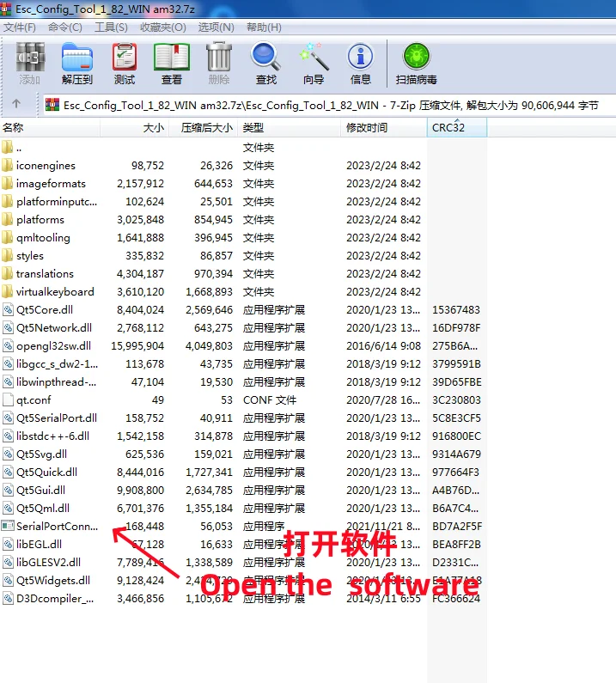Open the Help (帮助) menu

pyautogui.click(x=263, y=27)
